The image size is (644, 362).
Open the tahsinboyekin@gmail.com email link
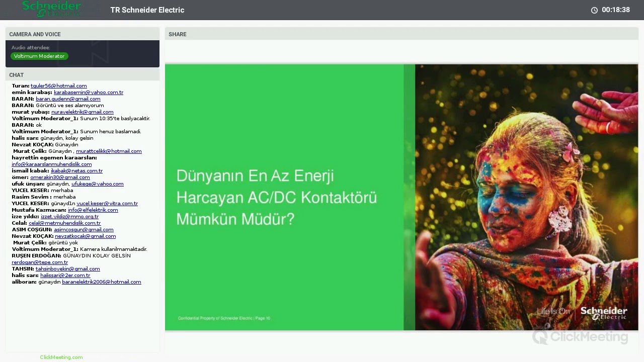click(67, 269)
